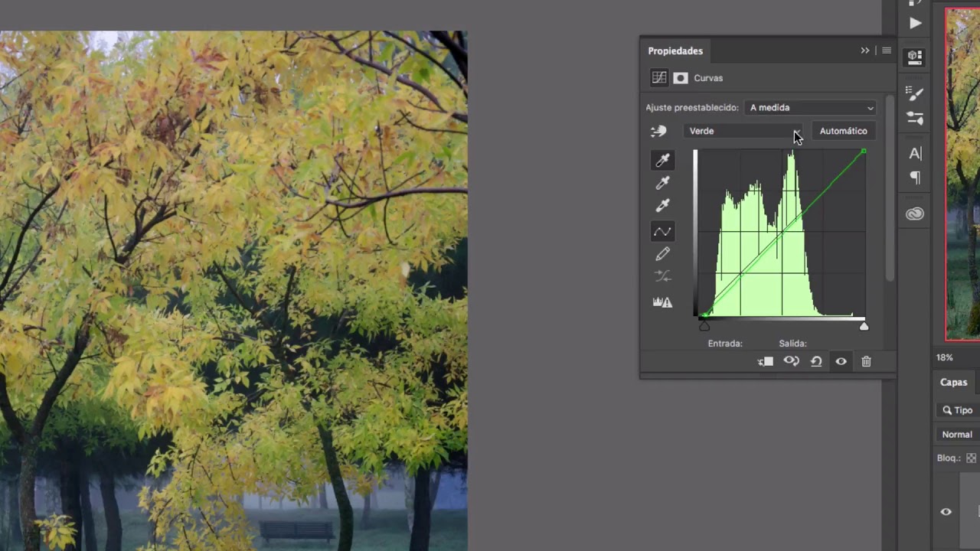Pick the black point eyedropper
Image resolution: width=980 pixels, height=551 pixels.
662,160
